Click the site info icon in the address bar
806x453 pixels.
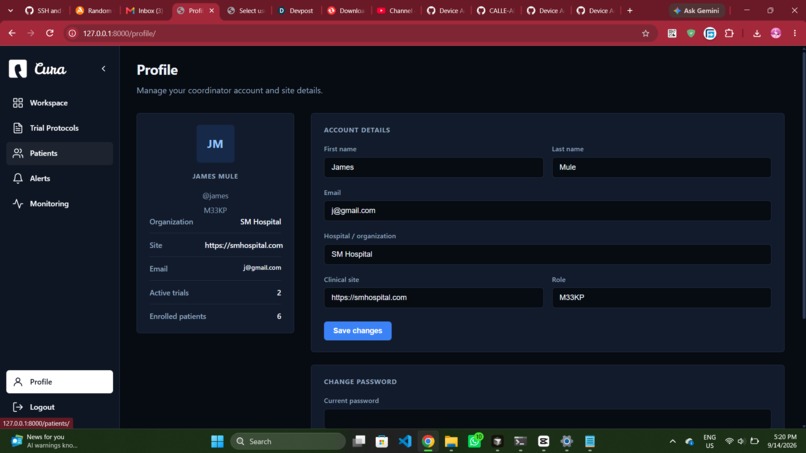72,33
